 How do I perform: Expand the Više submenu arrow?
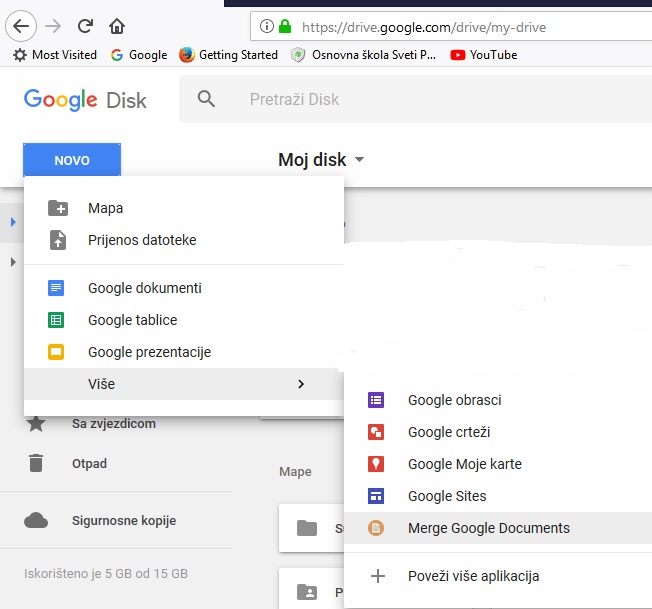click(301, 384)
